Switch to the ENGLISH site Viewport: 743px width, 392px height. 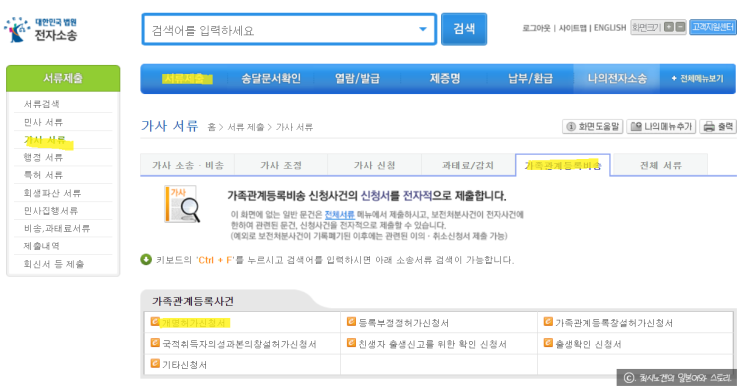pos(610,28)
